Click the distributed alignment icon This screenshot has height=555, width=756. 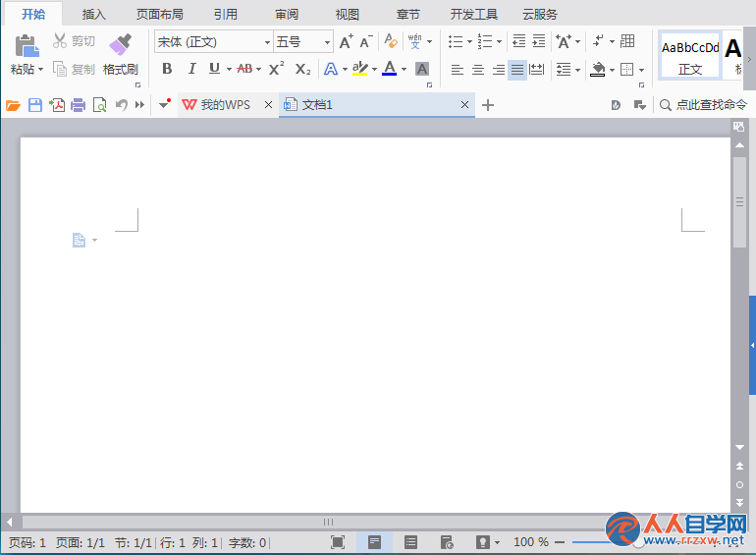pyautogui.click(x=537, y=70)
